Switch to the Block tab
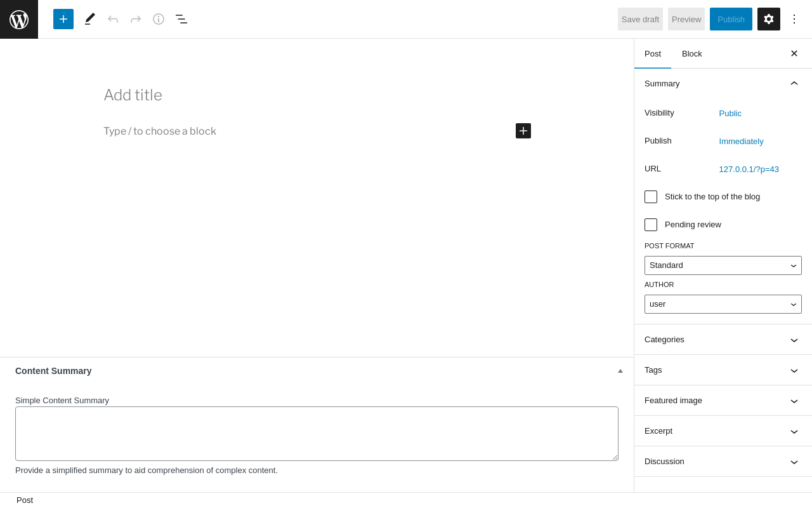Image resolution: width=812 pixels, height=508 pixels. pos(692,53)
